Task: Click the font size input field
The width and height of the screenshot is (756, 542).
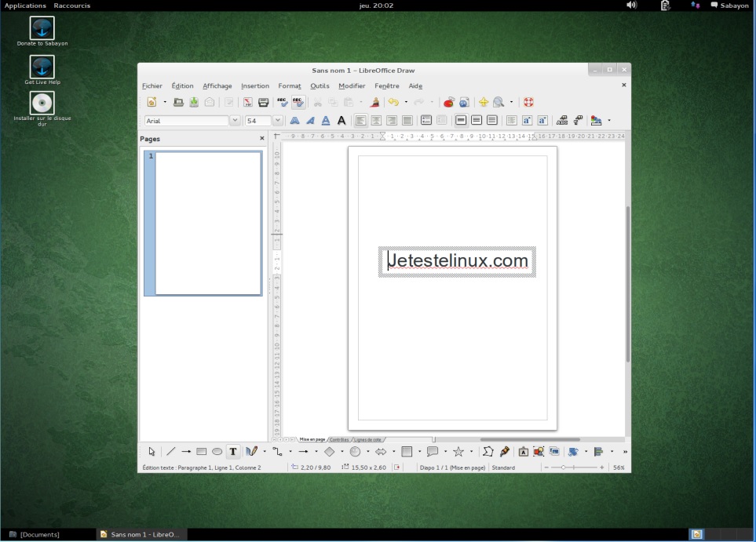Action: tap(258, 121)
